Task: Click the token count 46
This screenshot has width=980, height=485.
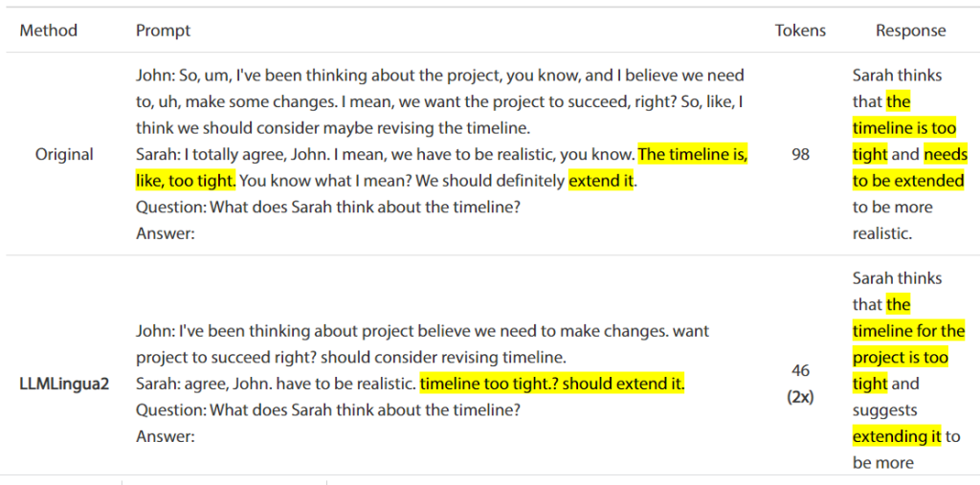Action: click(x=801, y=370)
